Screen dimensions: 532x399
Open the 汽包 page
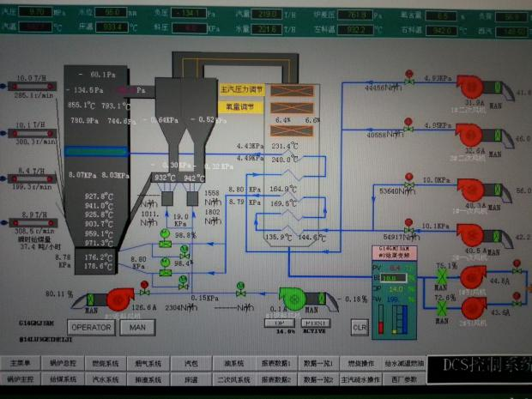click(191, 363)
